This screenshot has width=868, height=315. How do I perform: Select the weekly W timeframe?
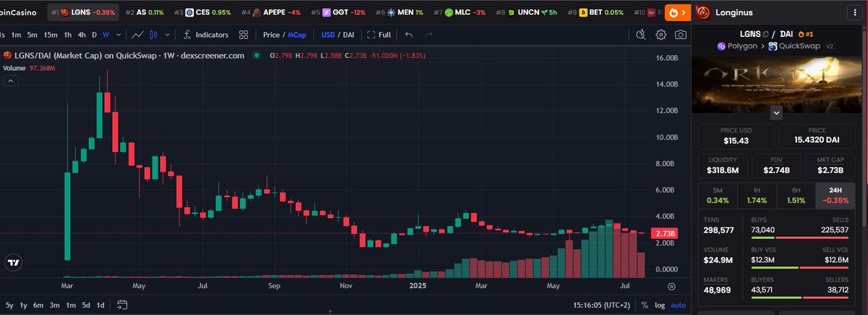(106, 35)
